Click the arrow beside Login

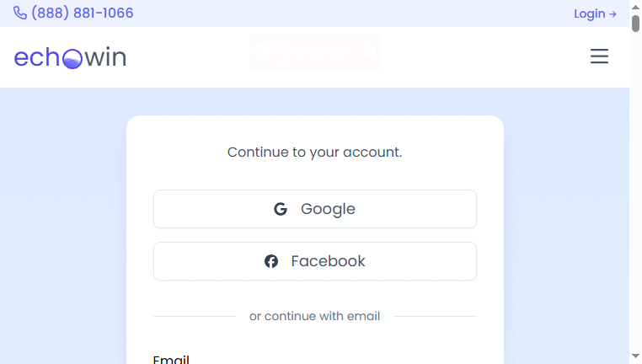coord(613,14)
